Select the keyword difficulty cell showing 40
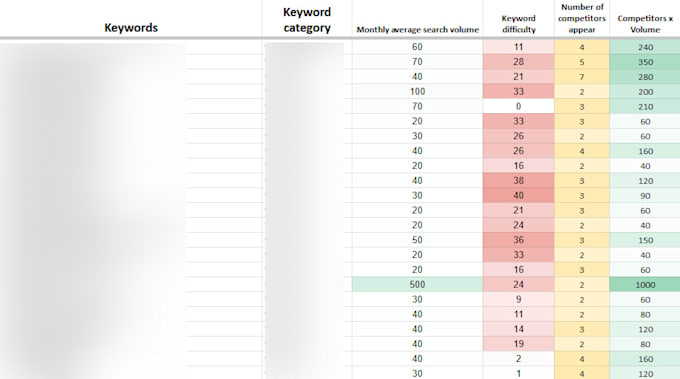Screen dimensions: 680x379 (x=518, y=196)
